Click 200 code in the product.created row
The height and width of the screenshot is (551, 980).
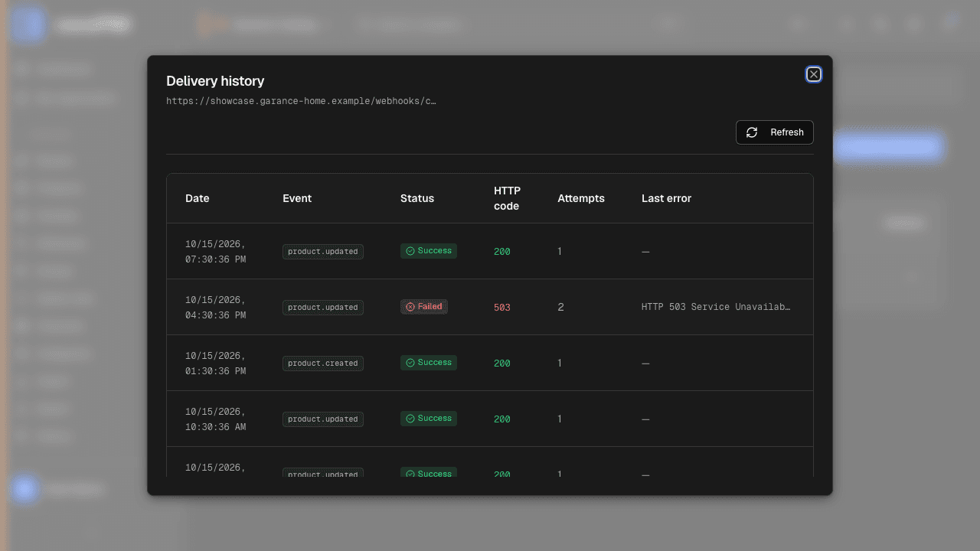pyautogui.click(x=502, y=364)
